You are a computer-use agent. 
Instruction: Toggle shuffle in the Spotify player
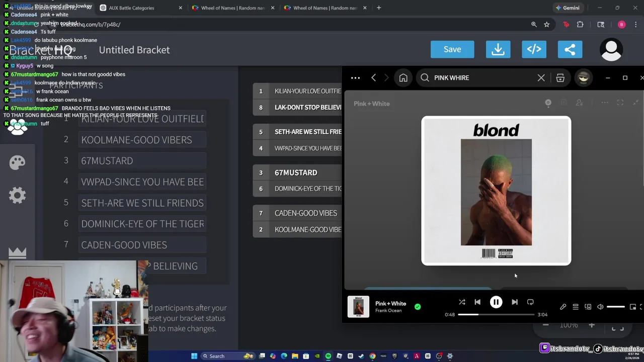click(x=462, y=302)
